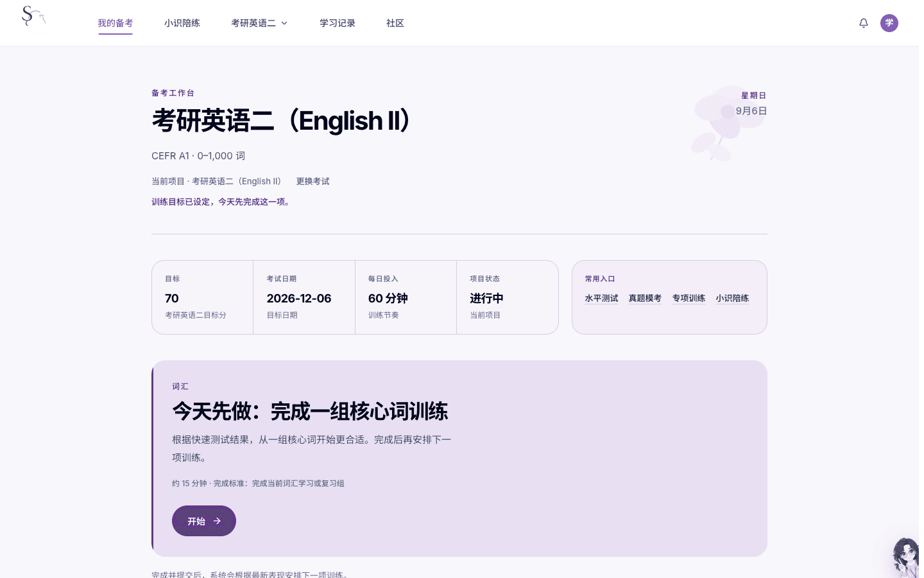The height and width of the screenshot is (578, 924).
Task: Open the assistant character in the corner
Action: (906, 557)
